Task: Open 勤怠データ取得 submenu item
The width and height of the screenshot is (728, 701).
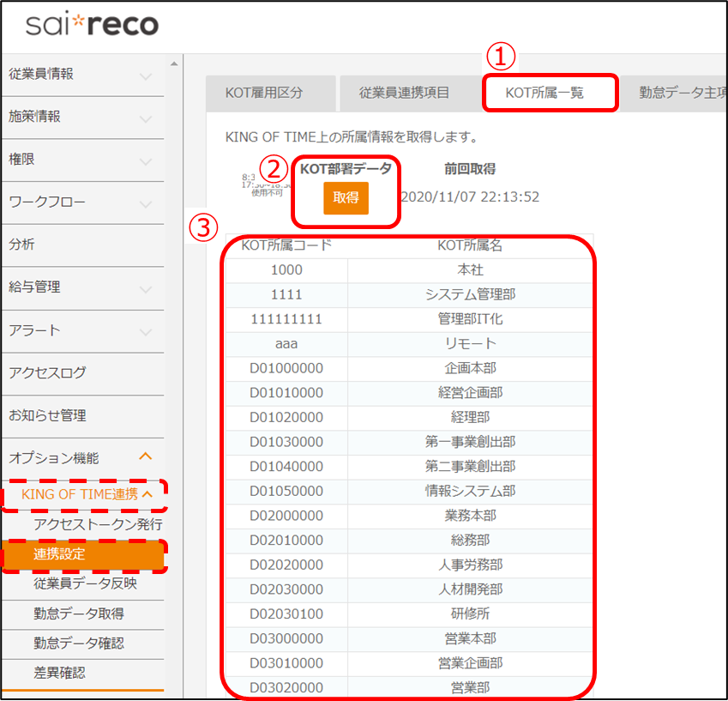Action: tap(79, 613)
